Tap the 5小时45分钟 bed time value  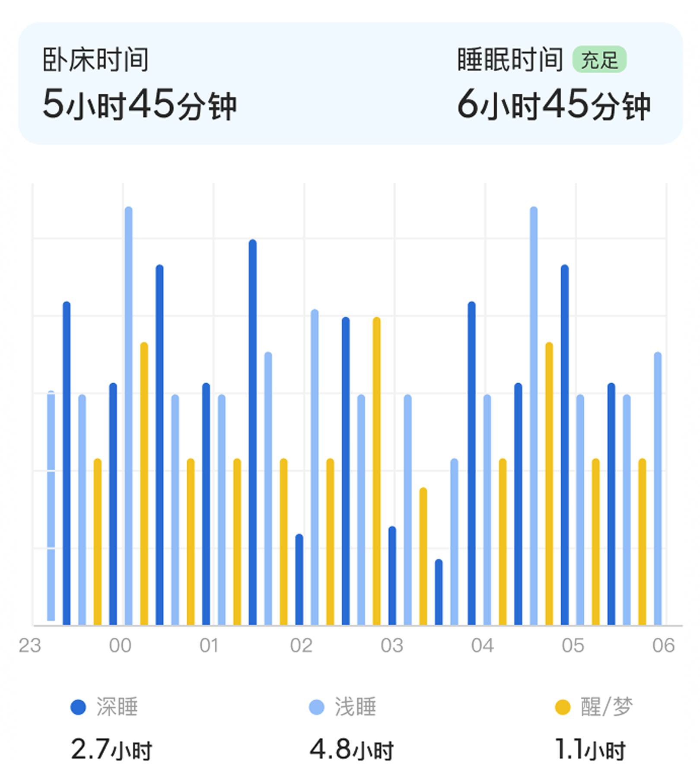tap(140, 104)
